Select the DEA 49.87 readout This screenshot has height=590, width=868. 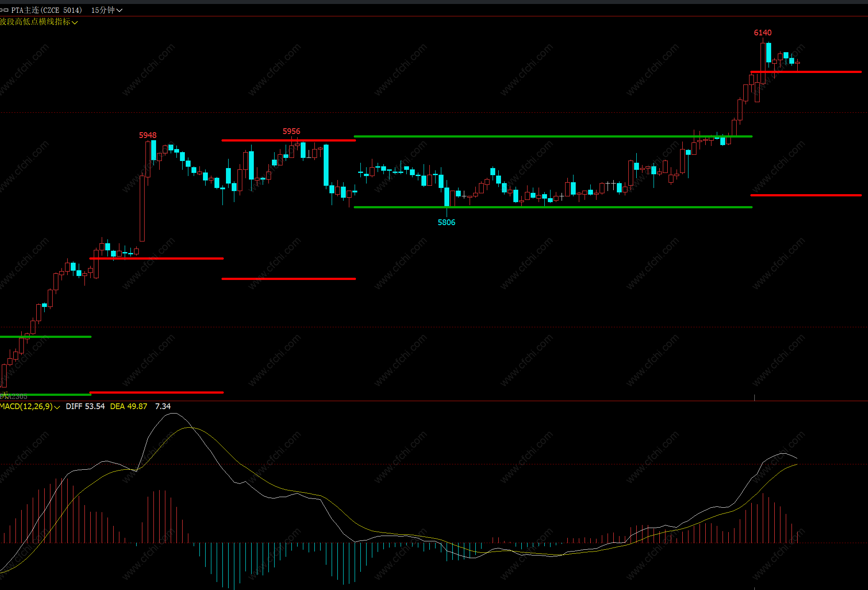[x=128, y=406]
